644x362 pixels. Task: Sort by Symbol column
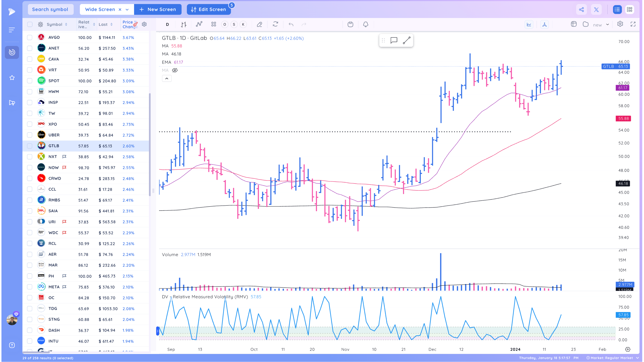[57, 24]
